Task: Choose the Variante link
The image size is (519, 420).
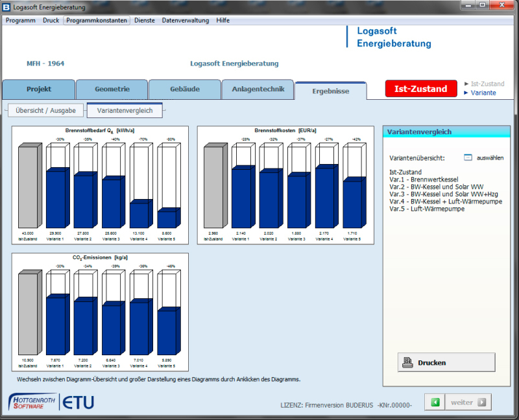Action: (x=483, y=93)
